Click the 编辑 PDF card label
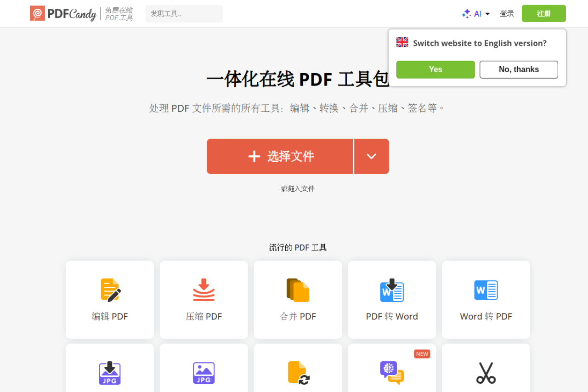588x392 pixels. click(110, 317)
